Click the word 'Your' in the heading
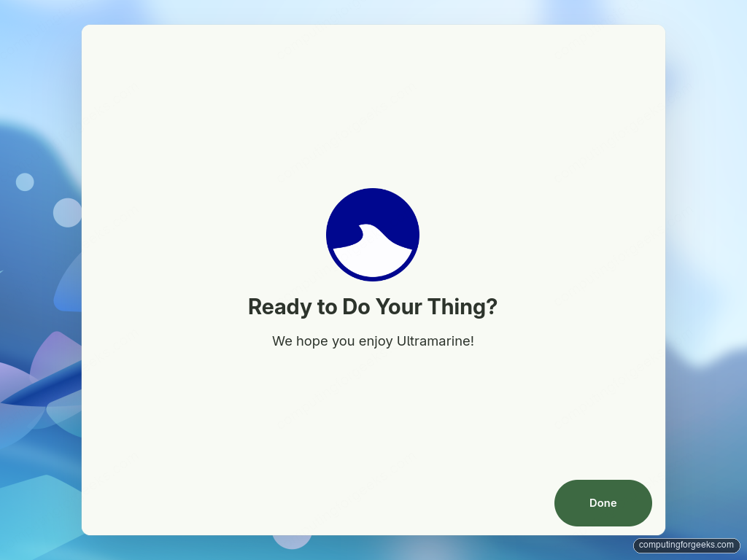747x560 pixels. [399, 307]
